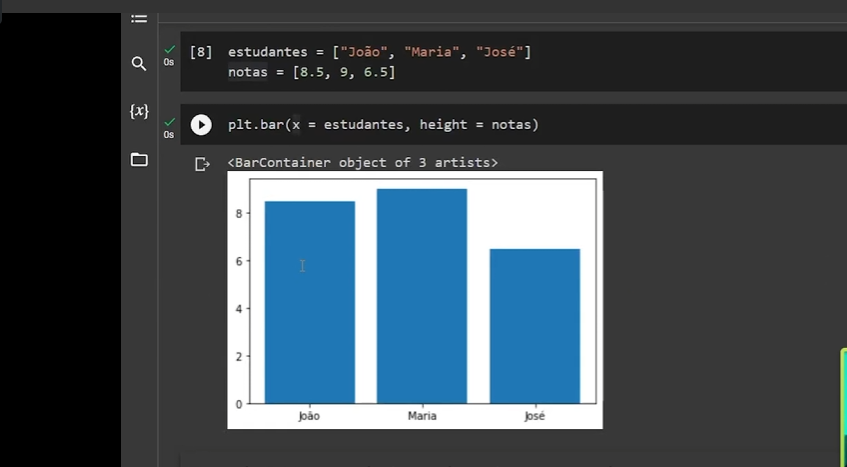Click the green checkmark of plt.bar cell
847x467 pixels.
click(x=170, y=122)
